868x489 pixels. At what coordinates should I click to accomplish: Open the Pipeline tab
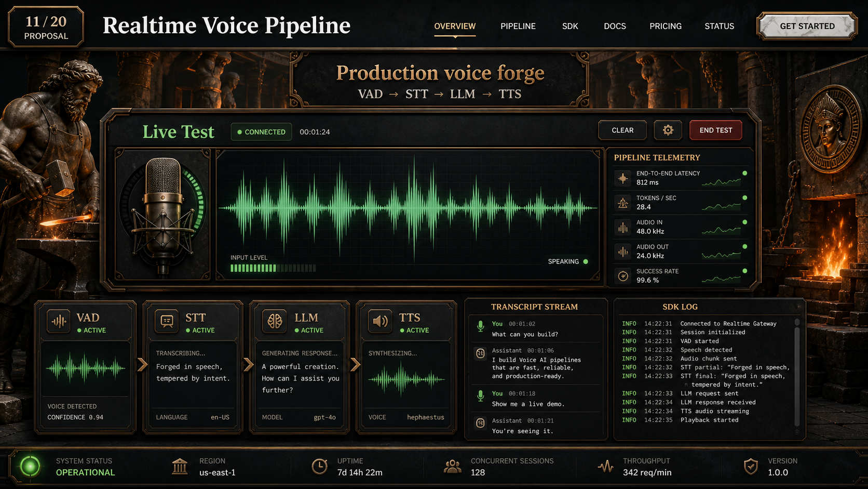(518, 26)
